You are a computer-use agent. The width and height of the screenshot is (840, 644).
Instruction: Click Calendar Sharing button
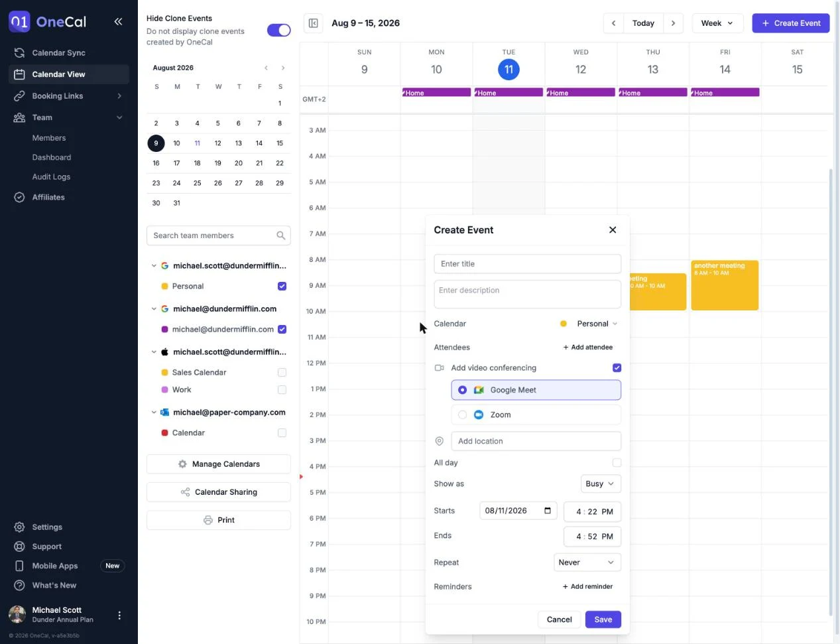point(219,492)
